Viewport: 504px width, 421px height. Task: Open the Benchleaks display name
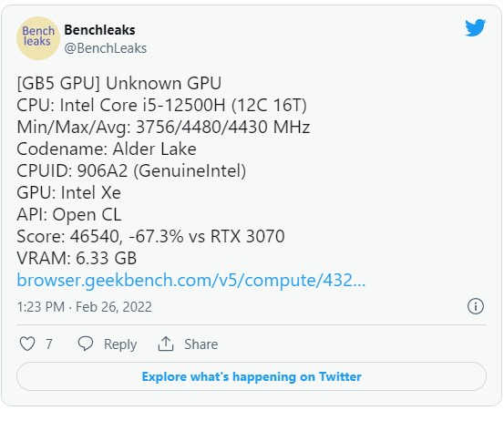point(99,30)
